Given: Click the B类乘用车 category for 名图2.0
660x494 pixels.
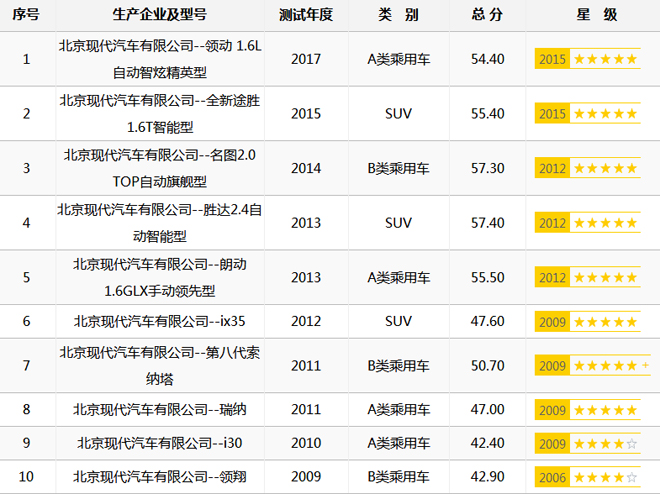Looking at the screenshot, I should [x=399, y=169].
